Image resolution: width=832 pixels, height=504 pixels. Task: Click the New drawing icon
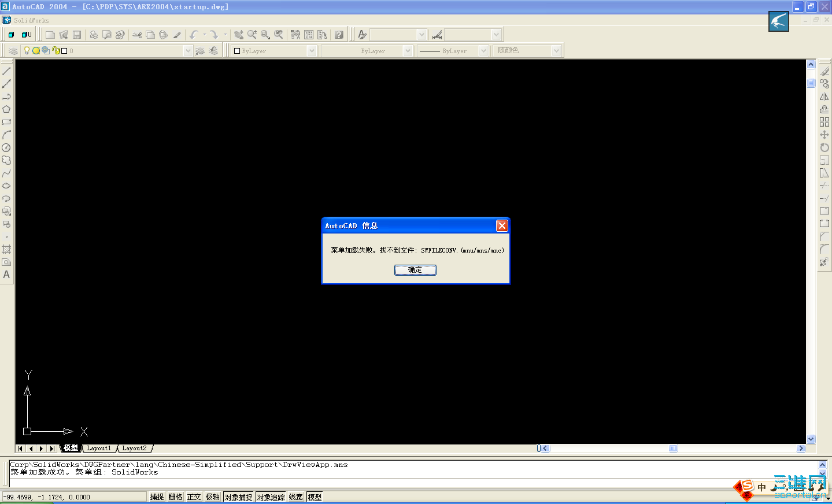coord(50,35)
